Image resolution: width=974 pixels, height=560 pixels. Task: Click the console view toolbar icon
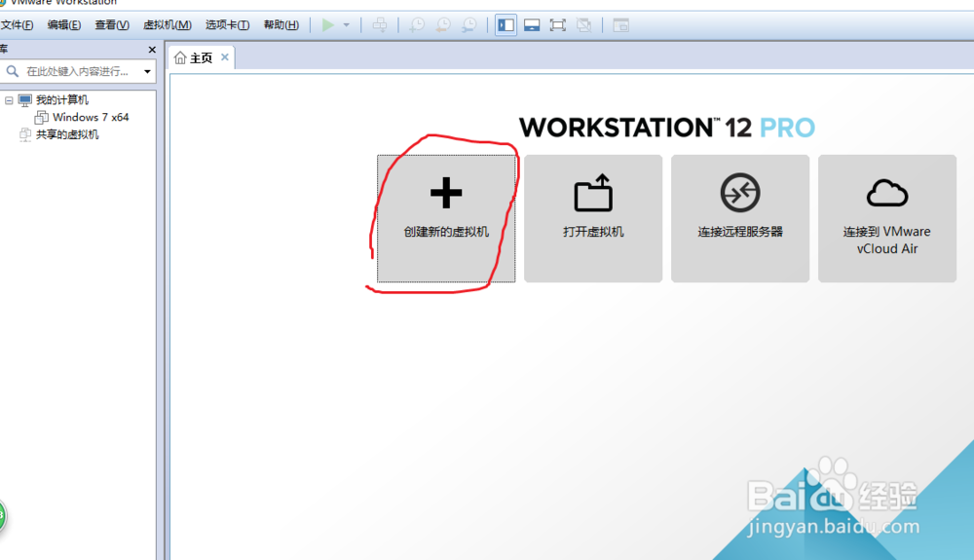(620, 25)
